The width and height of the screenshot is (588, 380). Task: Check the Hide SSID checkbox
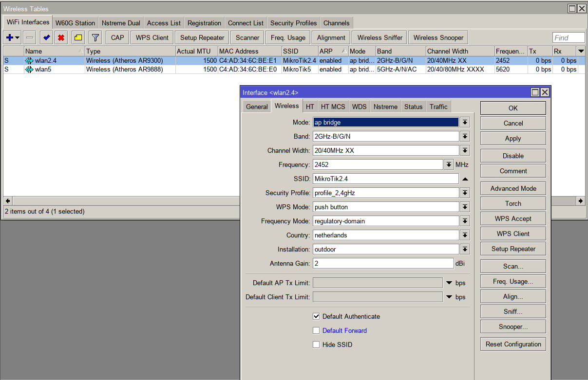pyautogui.click(x=317, y=344)
